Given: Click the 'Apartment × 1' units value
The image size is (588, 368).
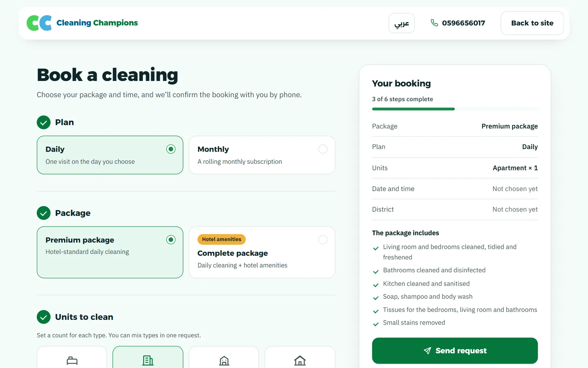Looking at the screenshot, I should tap(515, 168).
